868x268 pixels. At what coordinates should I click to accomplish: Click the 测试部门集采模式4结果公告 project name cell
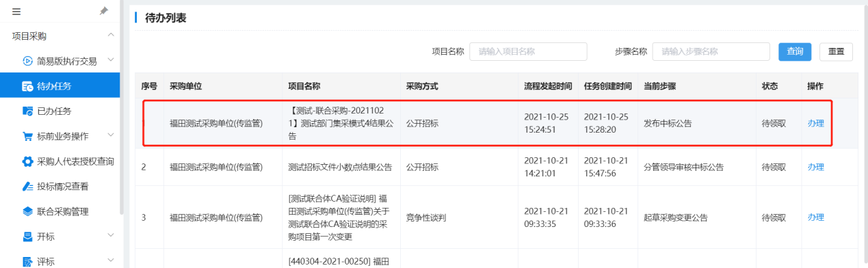[341, 124]
